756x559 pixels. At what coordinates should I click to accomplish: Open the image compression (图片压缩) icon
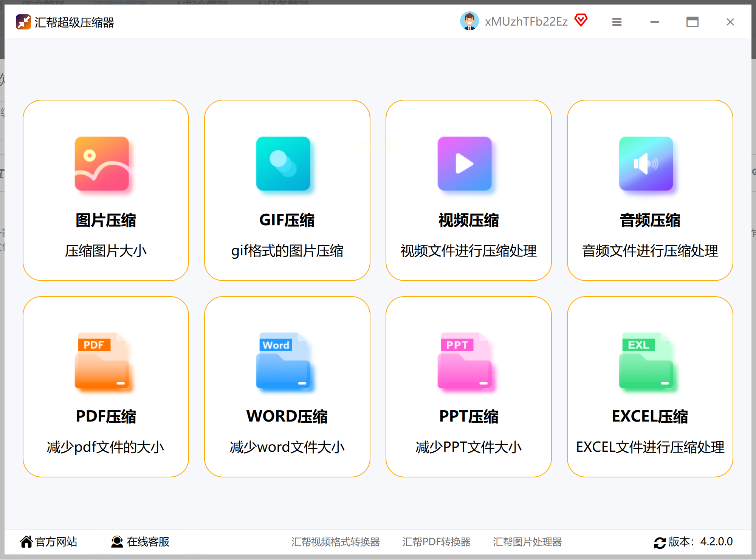point(102,164)
